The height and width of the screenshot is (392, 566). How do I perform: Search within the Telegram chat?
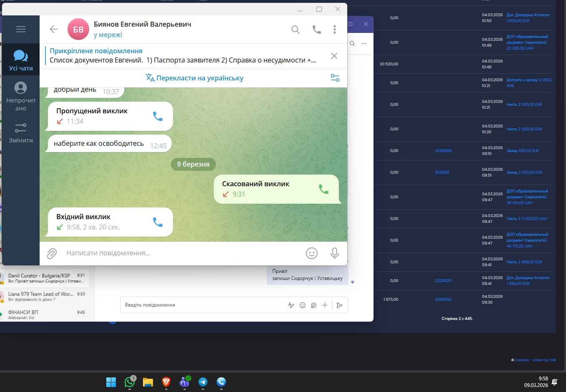pos(296,30)
